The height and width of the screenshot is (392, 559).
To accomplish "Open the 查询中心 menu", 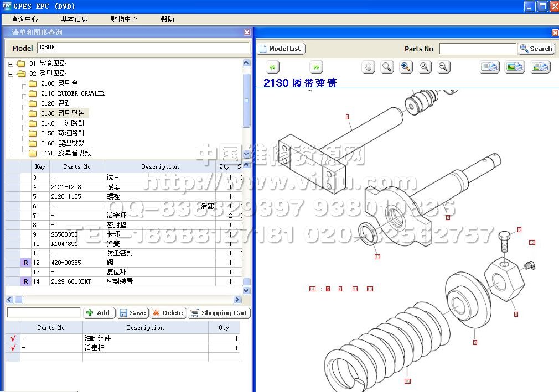I will pos(24,19).
